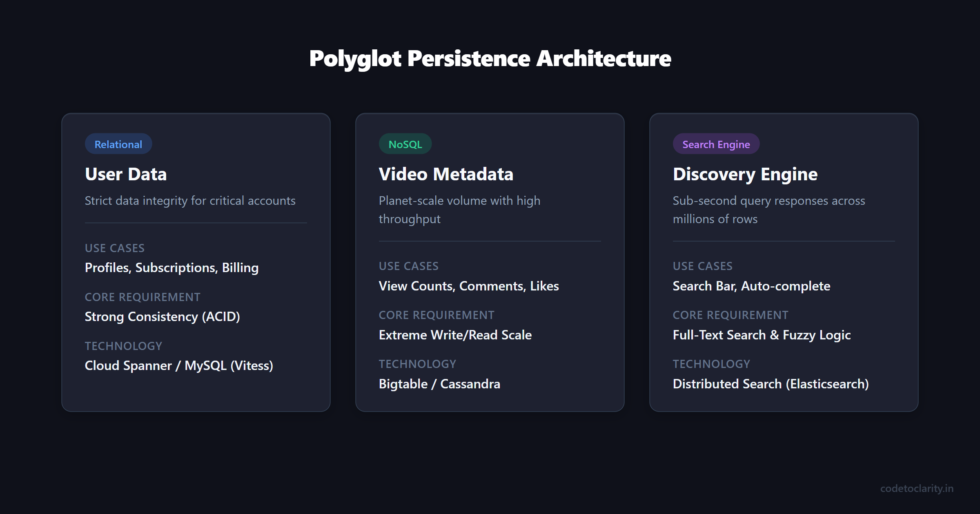
Task: Click 'View Counts, Comments, Likes' text
Action: tap(469, 286)
